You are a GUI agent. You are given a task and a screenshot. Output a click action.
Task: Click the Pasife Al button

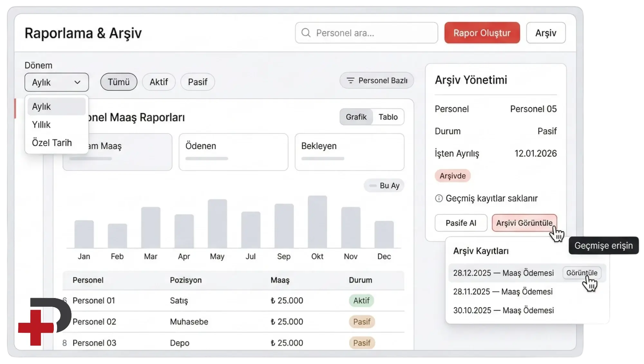(461, 223)
